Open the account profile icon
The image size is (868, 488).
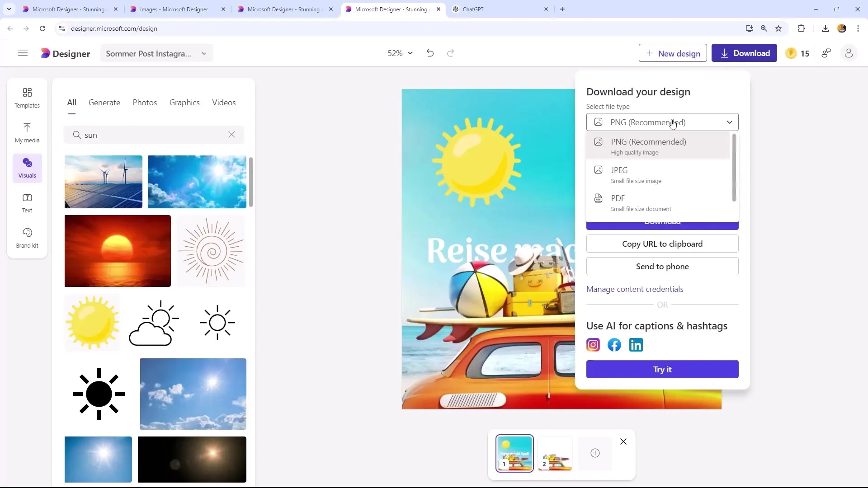pyautogui.click(x=849, y=53)
